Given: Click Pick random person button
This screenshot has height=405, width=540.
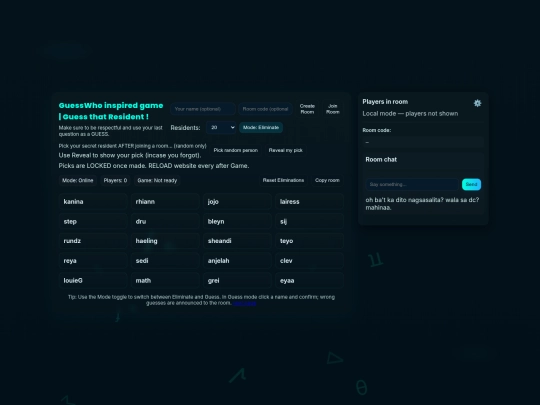Looking at the screenshot, I should click(x=236, y=150).
